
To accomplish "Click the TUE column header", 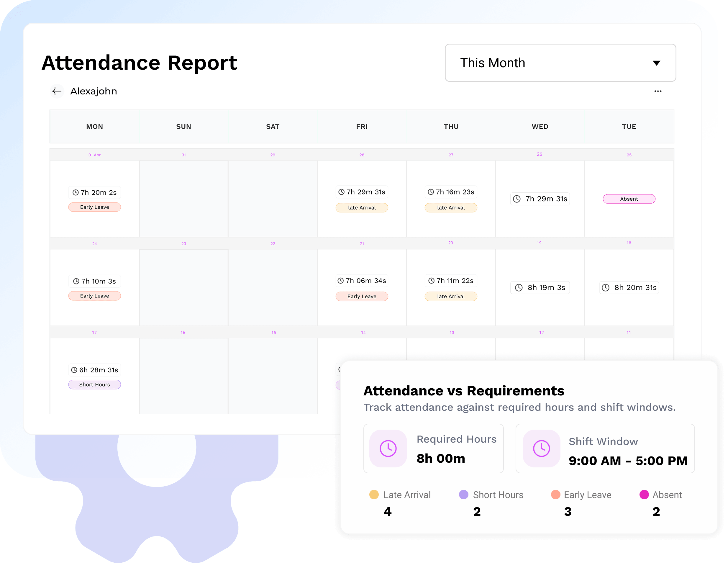I will click(629, 126).
